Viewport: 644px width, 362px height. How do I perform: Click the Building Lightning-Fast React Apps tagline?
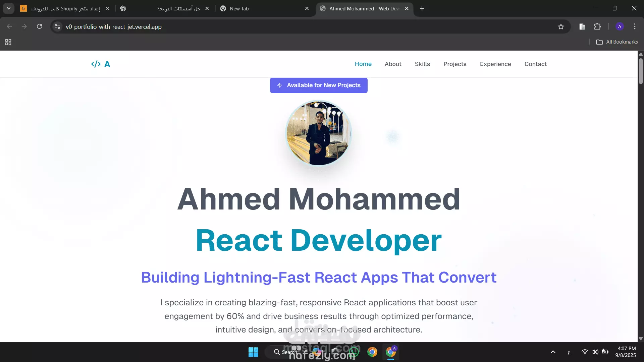[319, 278]
